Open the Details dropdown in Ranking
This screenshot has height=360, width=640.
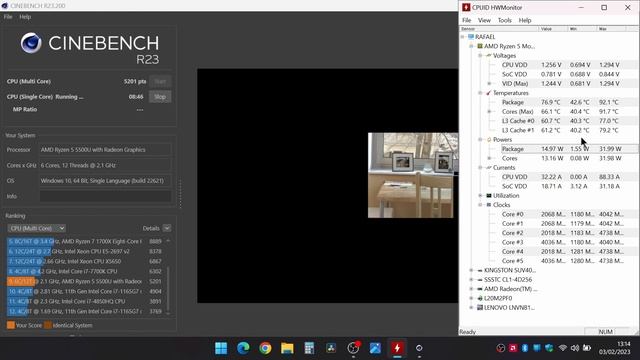(x=167, y=228)
